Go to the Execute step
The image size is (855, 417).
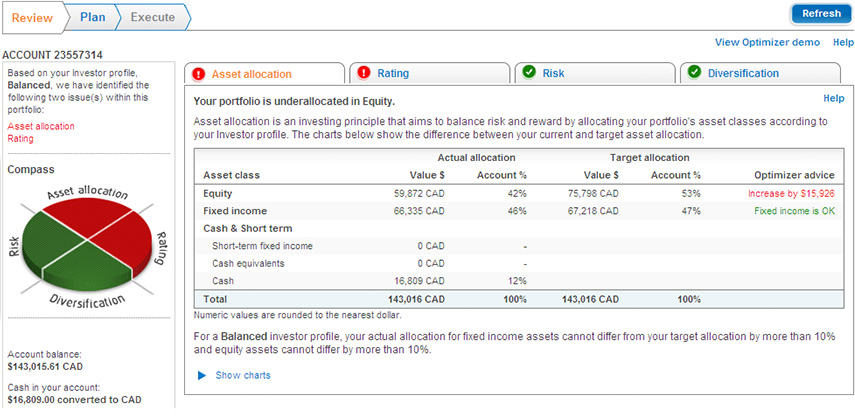coord(151,16)
